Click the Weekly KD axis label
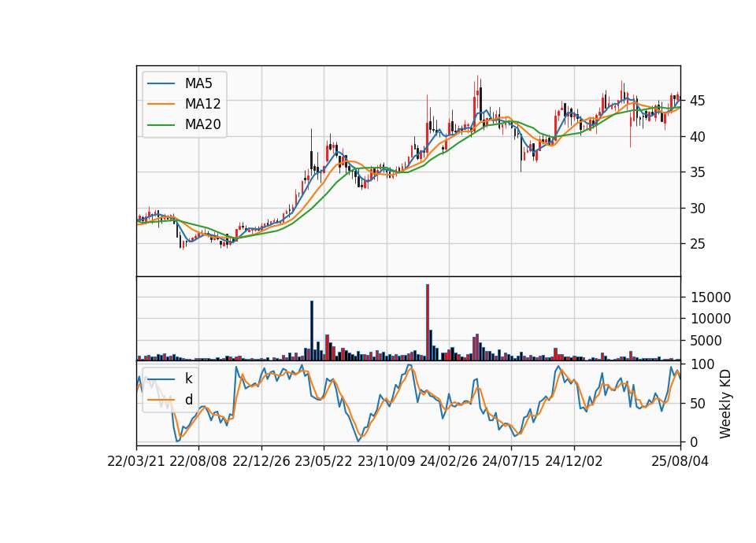This screenshot has height=543, width=756. [x=725, y=404]
